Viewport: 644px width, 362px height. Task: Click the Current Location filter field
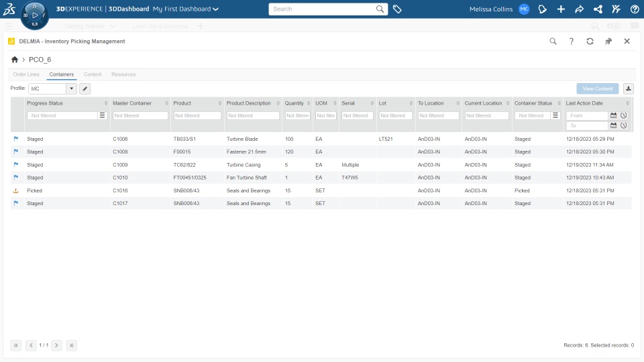487,116
